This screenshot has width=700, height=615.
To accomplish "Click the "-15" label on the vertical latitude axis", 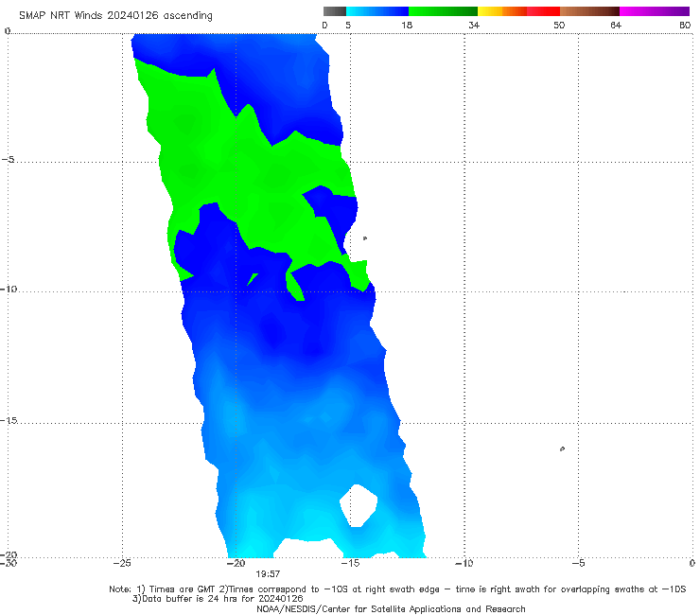I will pos(9,421).
